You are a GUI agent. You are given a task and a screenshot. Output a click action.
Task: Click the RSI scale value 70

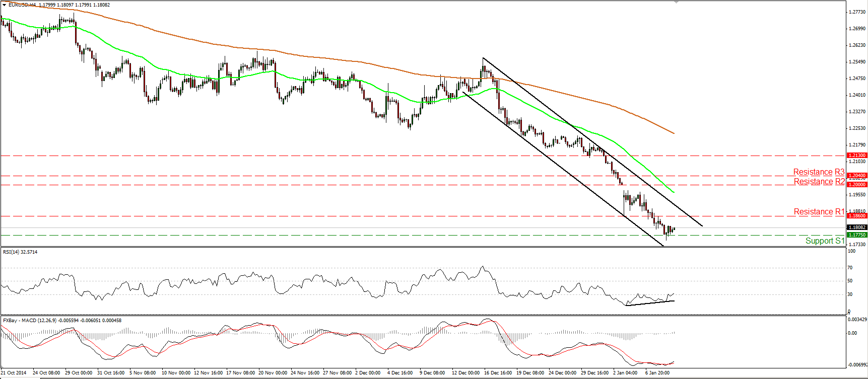(x=850, y=268)
